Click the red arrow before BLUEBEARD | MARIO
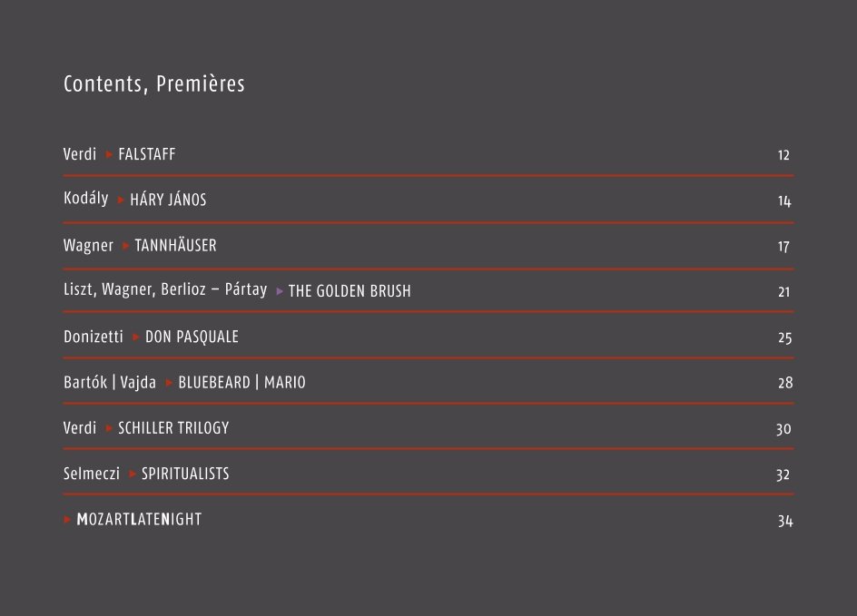Image resolution: width=857 pixels, height=616 pixels. click(169, 383)
